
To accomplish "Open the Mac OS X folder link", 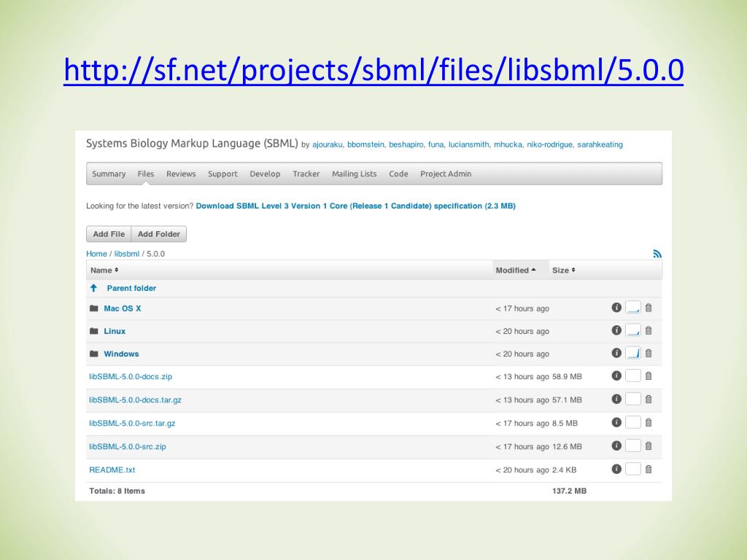I will (123, 308).
